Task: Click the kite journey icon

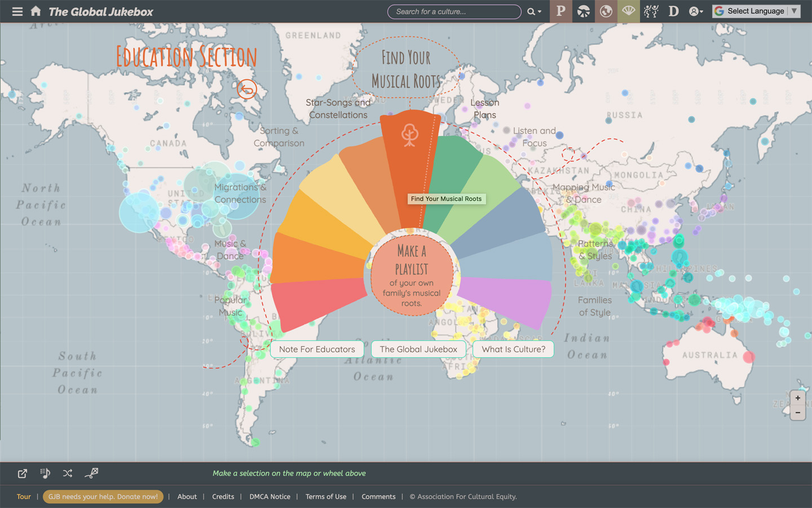Action: click(x=91, y=473)
